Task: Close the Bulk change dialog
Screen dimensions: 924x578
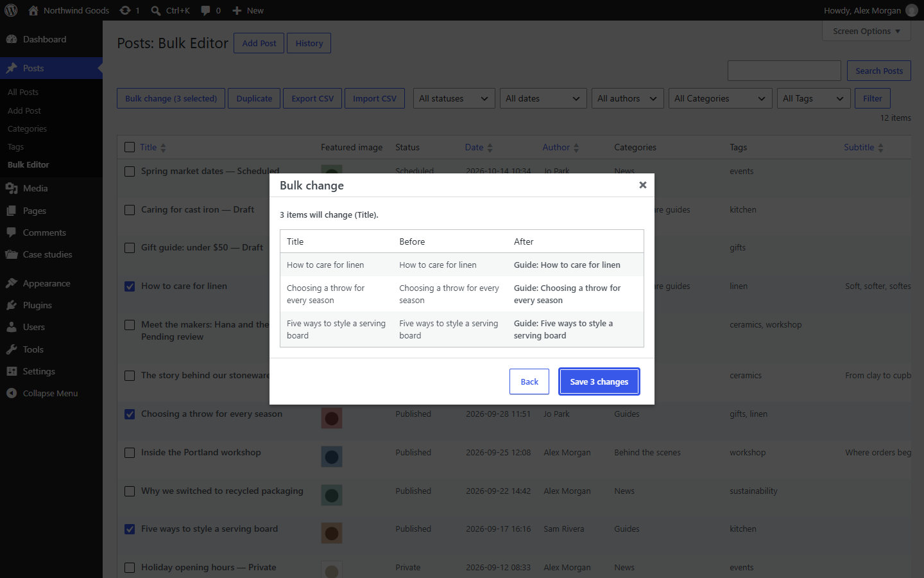Action: point(642,185)
